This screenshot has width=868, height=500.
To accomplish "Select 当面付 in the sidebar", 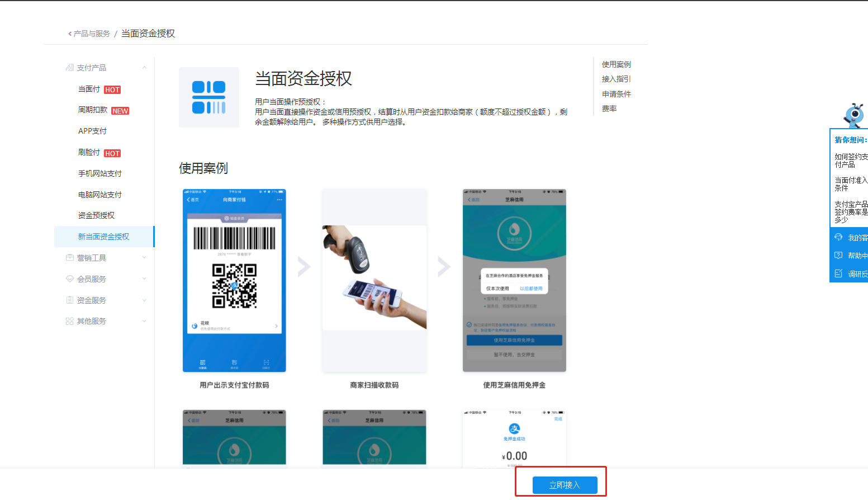I will [89, 89].
